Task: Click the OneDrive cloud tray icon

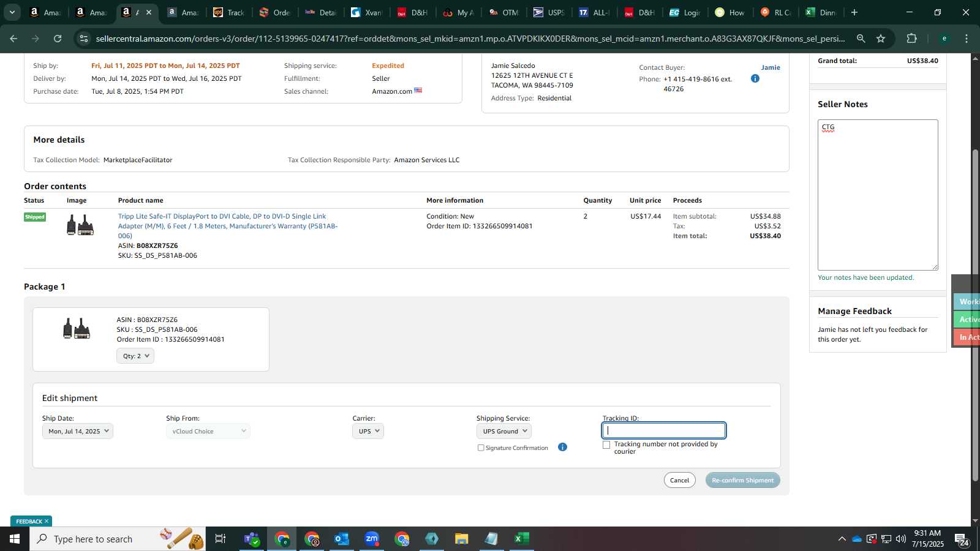Action: pyautogui.click(x=856, y=539)
